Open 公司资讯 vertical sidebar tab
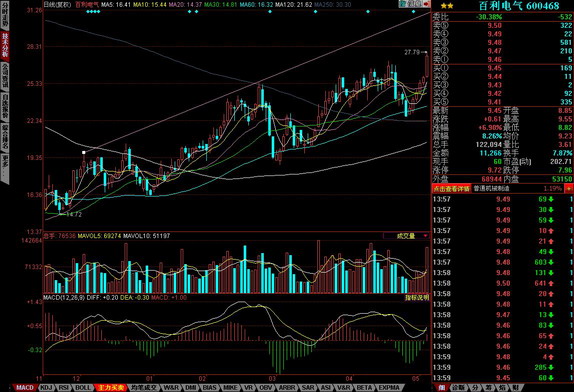Viewport: 574px width, 392px height. pos(5,75)
